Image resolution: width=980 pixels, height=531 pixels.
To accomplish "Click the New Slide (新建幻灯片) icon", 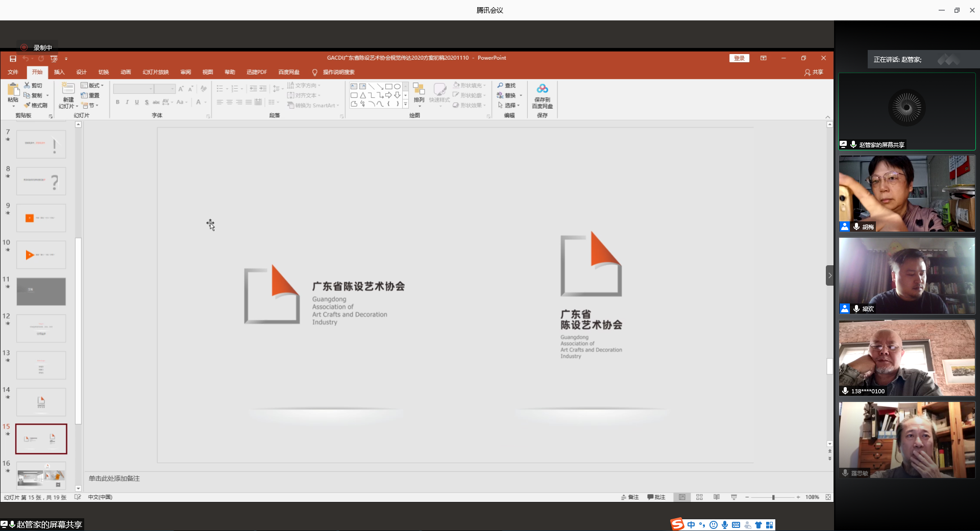I will (68, 88).
